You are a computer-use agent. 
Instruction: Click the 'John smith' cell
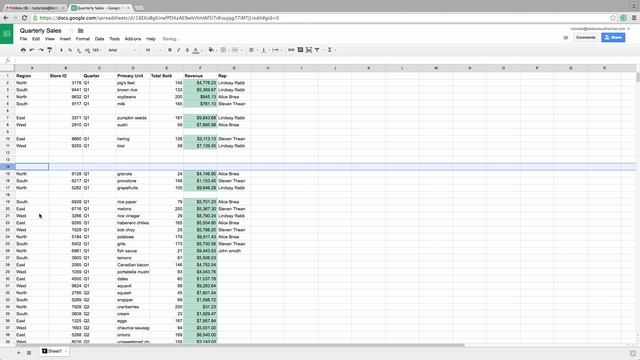pos(234,251)
